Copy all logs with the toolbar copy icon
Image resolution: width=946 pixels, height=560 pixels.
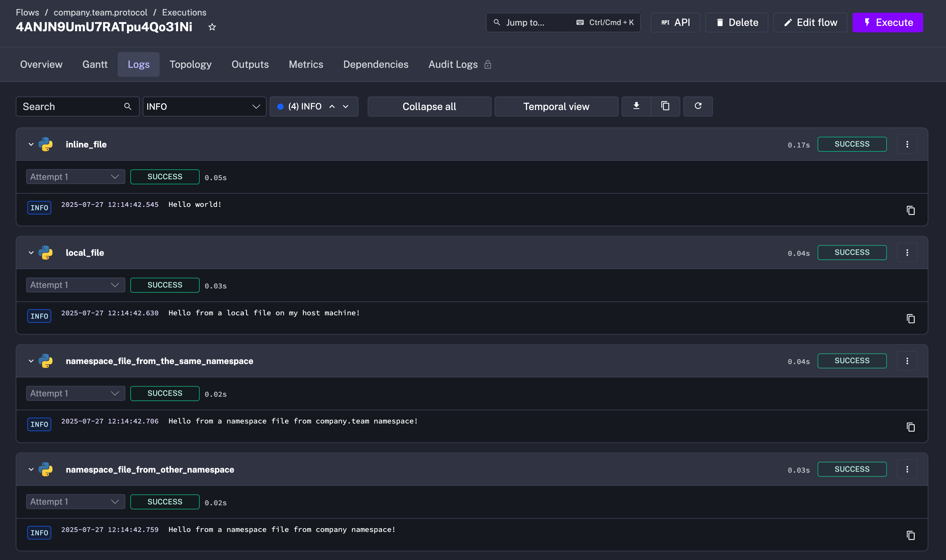point(665,106)
